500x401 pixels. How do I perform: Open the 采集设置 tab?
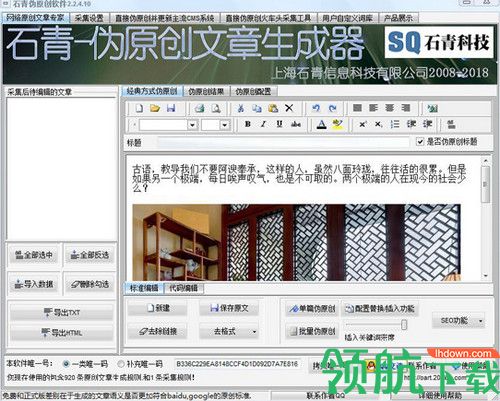(x=89, y=18)
